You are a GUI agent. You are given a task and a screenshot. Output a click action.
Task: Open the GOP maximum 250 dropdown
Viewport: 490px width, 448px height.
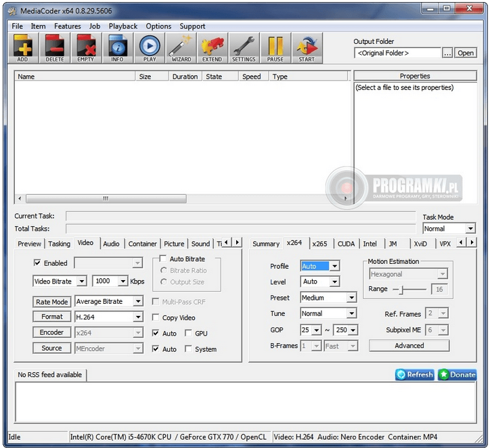353,330
